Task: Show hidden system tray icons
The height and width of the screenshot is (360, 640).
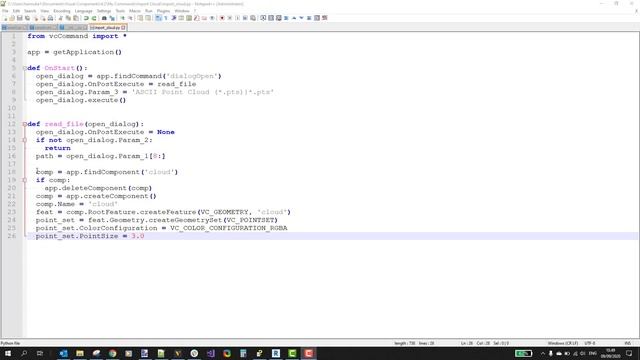Action: click(542, 353)
